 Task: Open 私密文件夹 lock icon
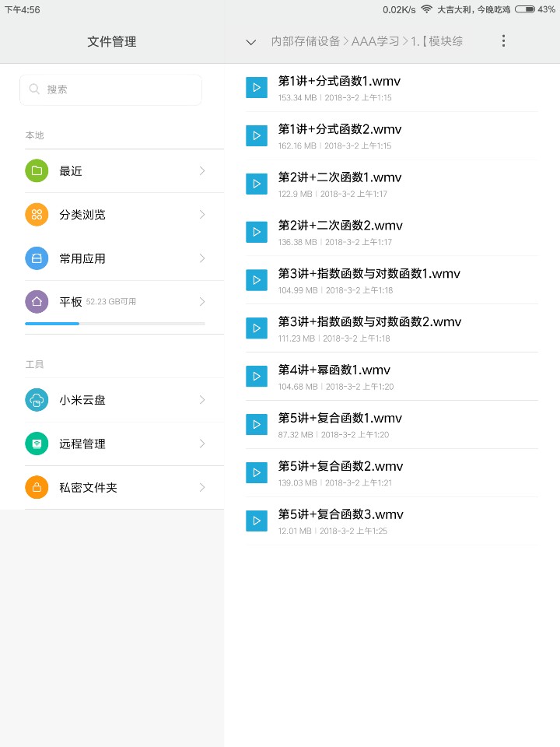(x=37, y=488)
